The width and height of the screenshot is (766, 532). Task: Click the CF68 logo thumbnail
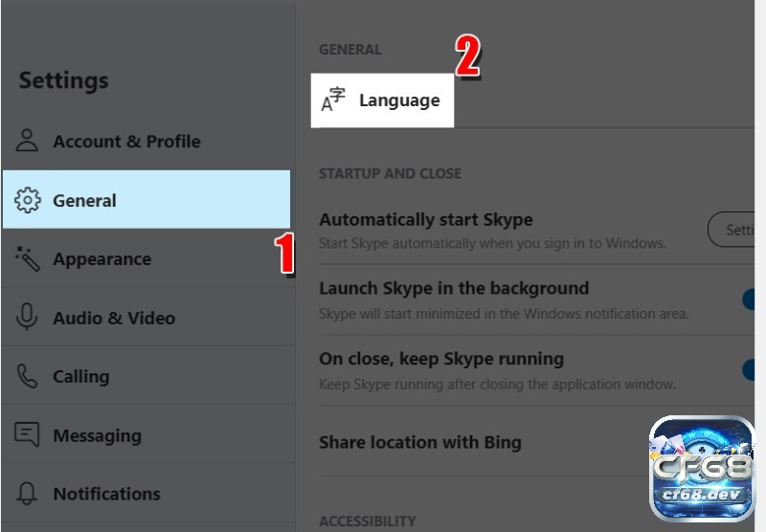tap(702, 469)
